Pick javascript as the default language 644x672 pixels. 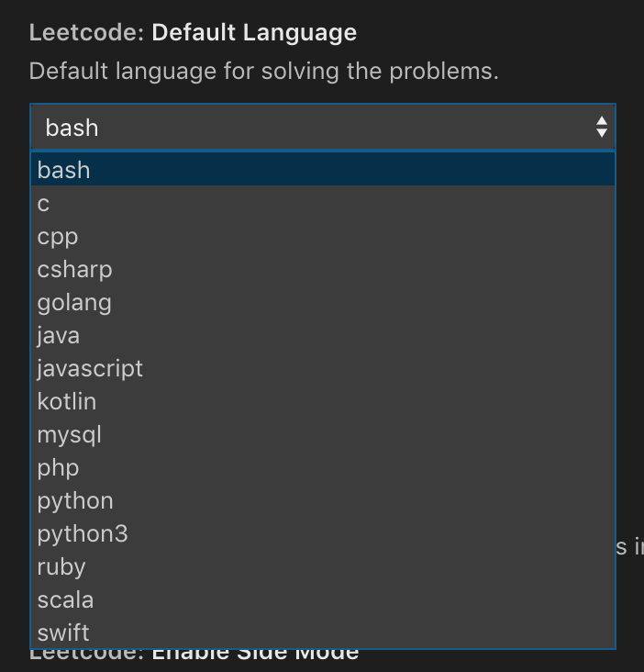tap(323, 368)
